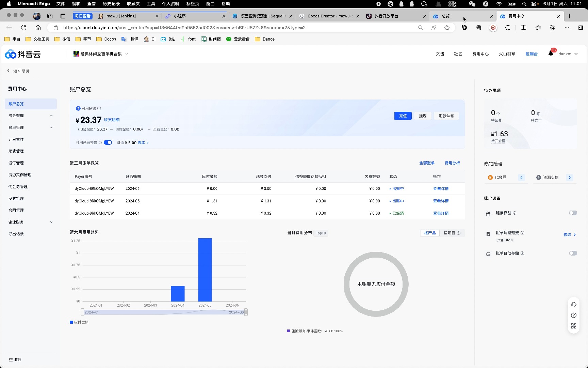Show available balance info tooltip icon
588x368 pixels.
(x=99, y=108)
